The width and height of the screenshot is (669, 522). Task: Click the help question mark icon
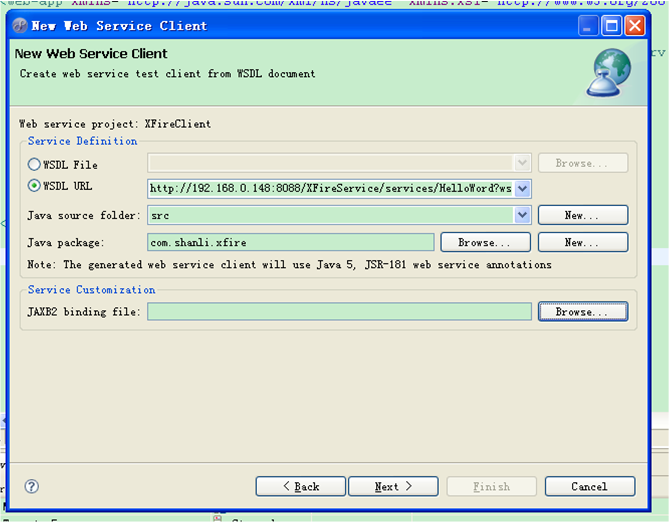pos(32,486)
